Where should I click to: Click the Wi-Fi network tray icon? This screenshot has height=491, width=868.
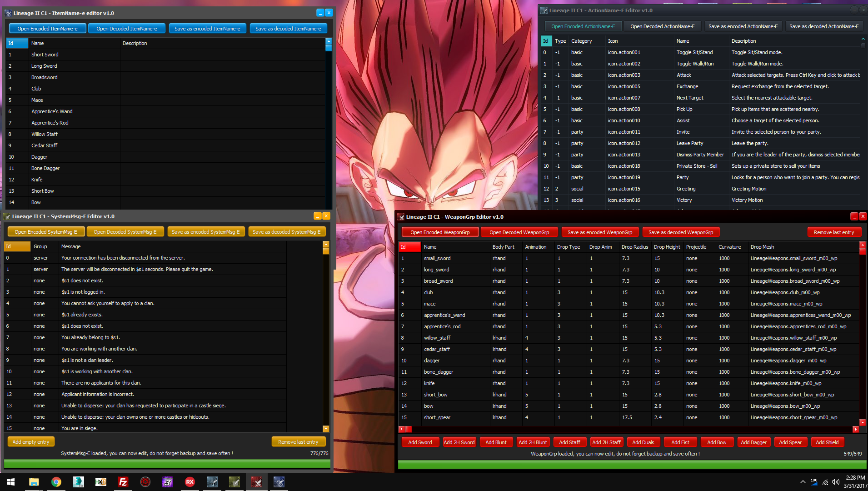825,482
